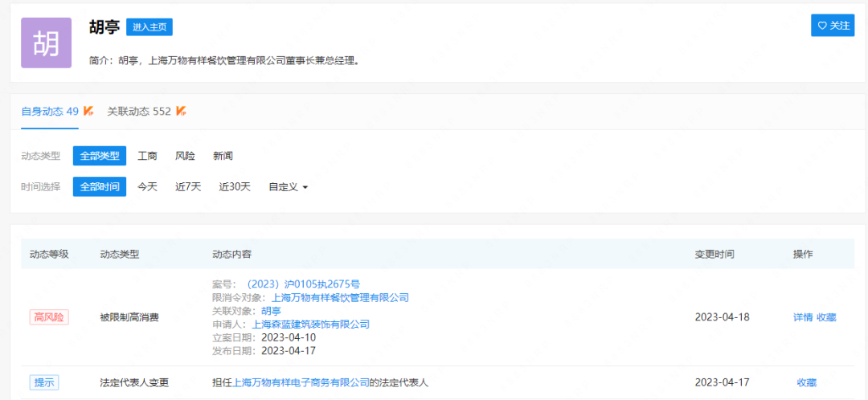
Task: Select 近30天 time filter
Action: tap(235, 186)
